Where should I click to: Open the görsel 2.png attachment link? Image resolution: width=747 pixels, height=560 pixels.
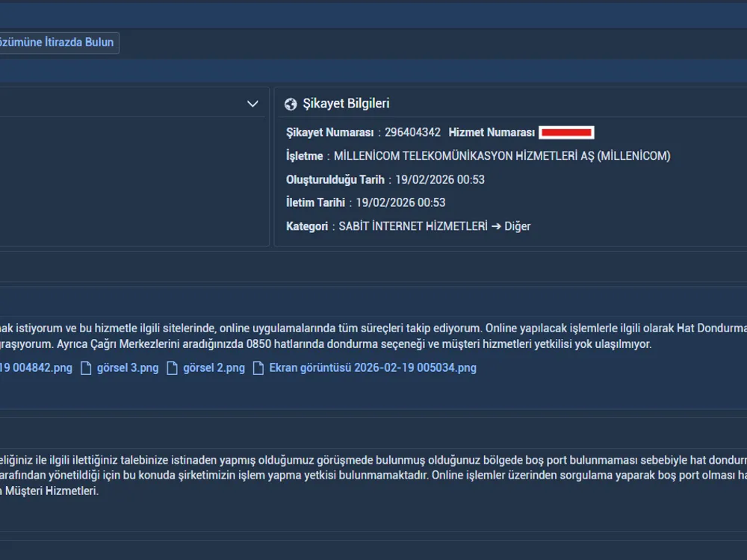pos(214,368)
